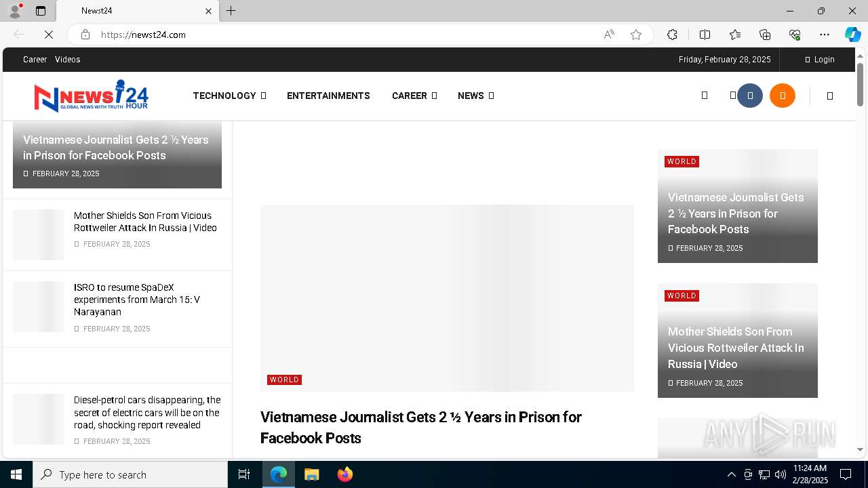Screen dimensions: 868x488
Task: Click WORLD tag on right Vietnamese Journalist card
Action: click(x=682, y=161)
